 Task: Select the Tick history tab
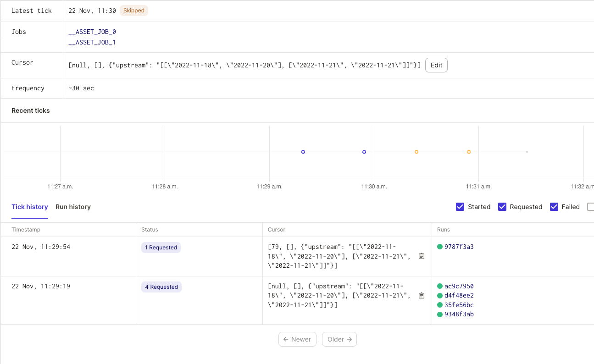pos(29,207)
